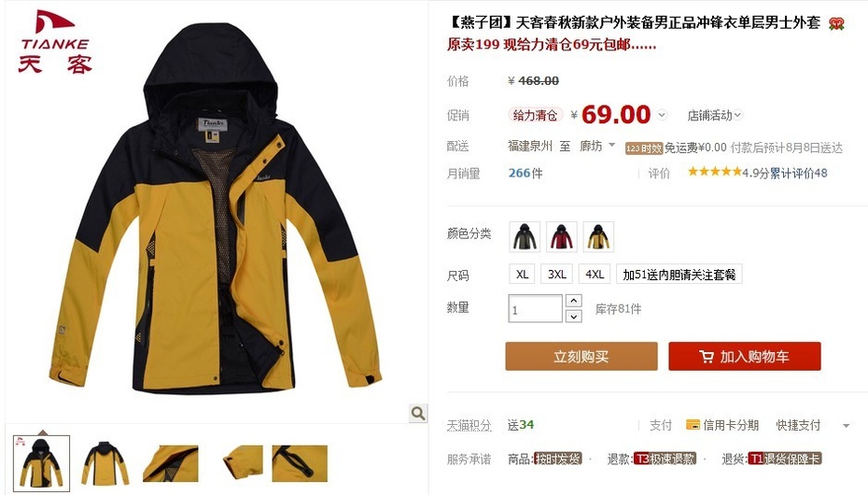Image resolution: width=868 pixels, height=495 pixels.
Task: Click the 加入购物车 add to cart button
Action: pyautogui.click(x=745, y=356)
